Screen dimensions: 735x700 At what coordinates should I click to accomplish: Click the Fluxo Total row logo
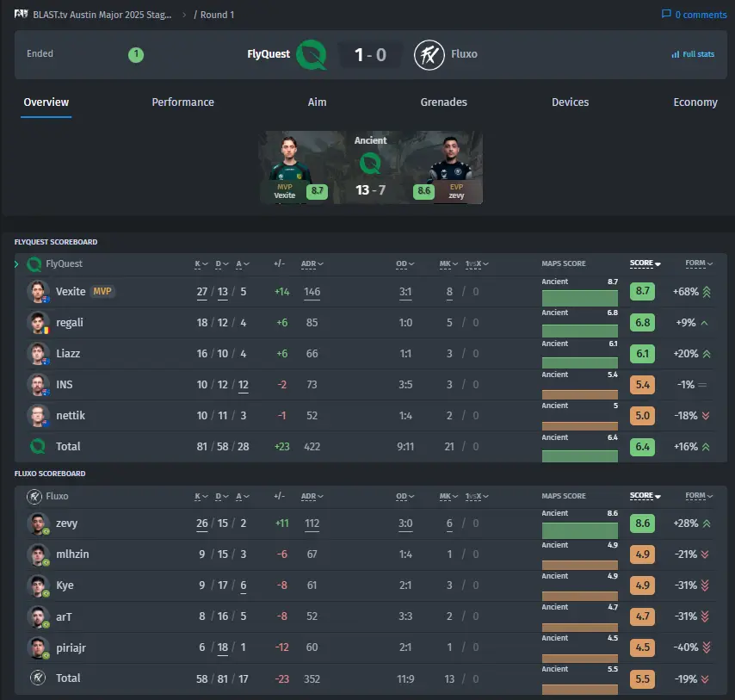click(x=38, y=678)
